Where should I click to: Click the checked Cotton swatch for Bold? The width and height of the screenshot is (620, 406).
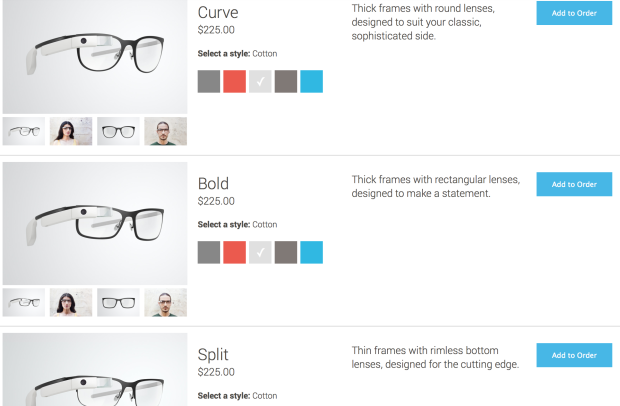pyautogui.click(x=260, y=252)
